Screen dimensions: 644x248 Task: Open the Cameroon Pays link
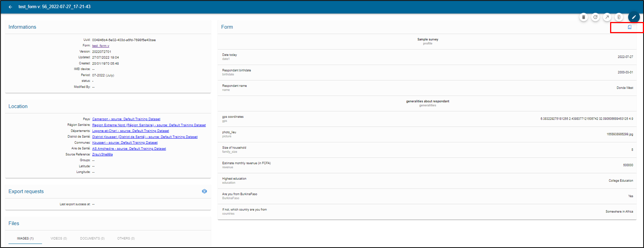coord(126,119)
